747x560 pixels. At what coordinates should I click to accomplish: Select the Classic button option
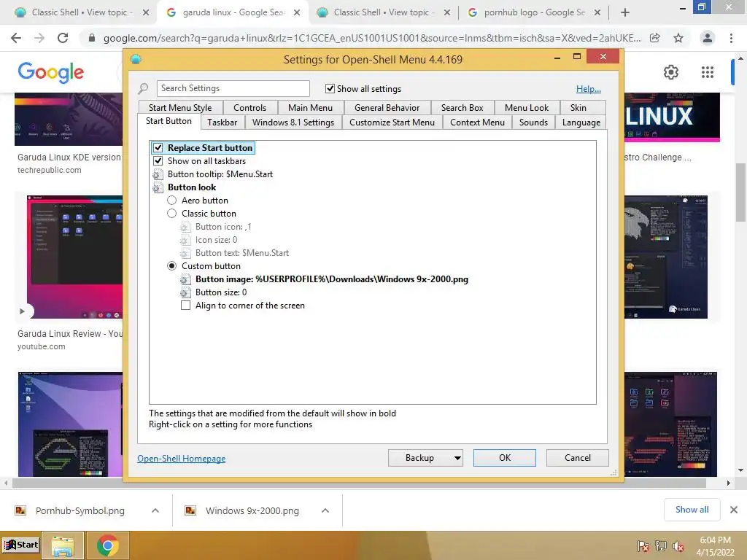click(x=172, y=214)
